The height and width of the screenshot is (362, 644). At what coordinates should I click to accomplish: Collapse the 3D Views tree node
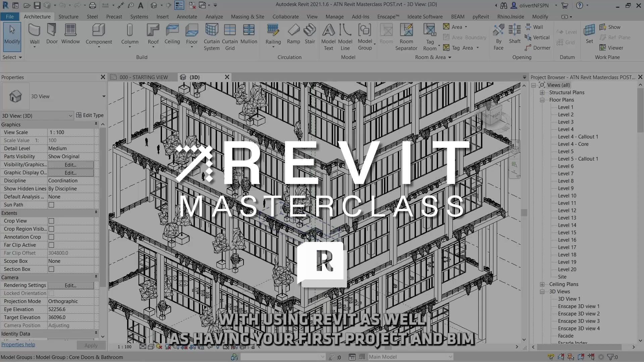(542, 292)
